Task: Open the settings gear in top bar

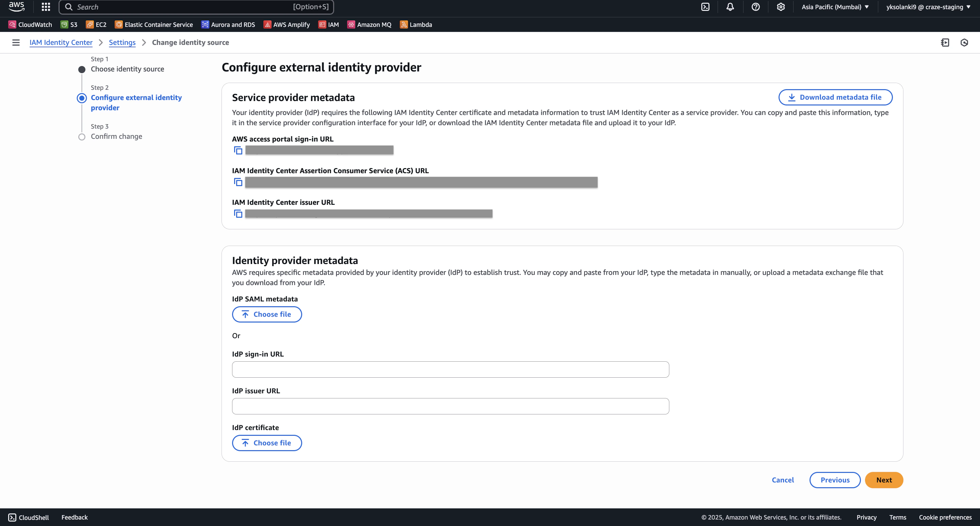Action: [x=780, y=7]
